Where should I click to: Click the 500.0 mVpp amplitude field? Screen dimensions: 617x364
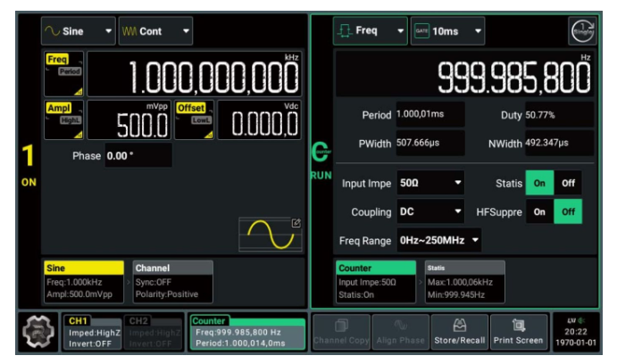(x=129, y=120)
